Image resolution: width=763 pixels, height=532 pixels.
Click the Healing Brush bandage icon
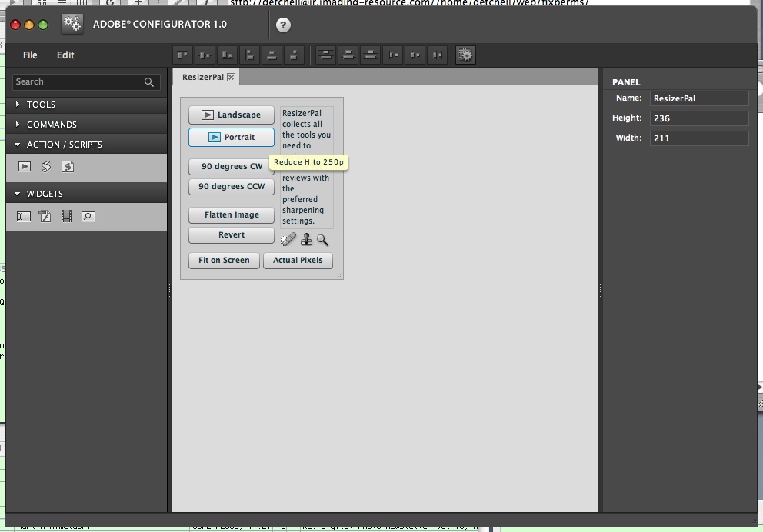coord(288,240)
